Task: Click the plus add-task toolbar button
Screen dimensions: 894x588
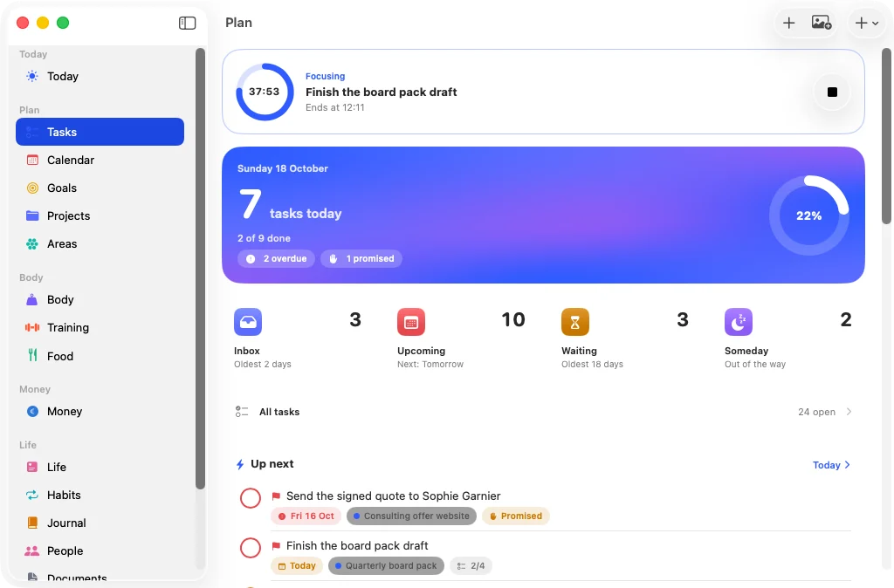Action: tap(788, 23)
